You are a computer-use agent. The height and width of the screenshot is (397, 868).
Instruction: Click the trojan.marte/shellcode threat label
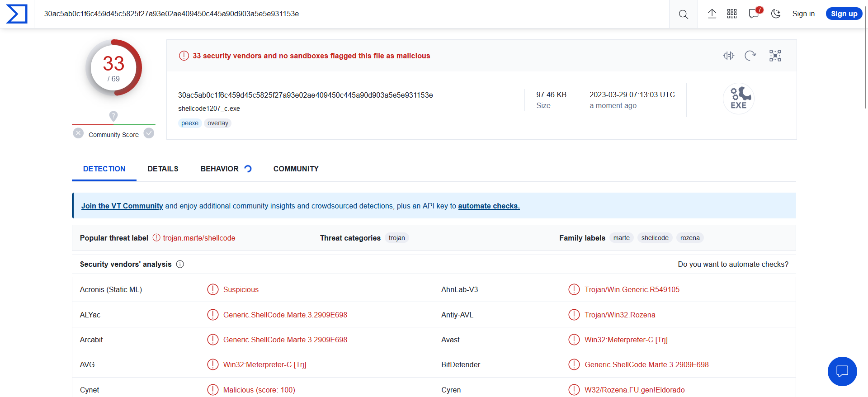coord(199,238)
